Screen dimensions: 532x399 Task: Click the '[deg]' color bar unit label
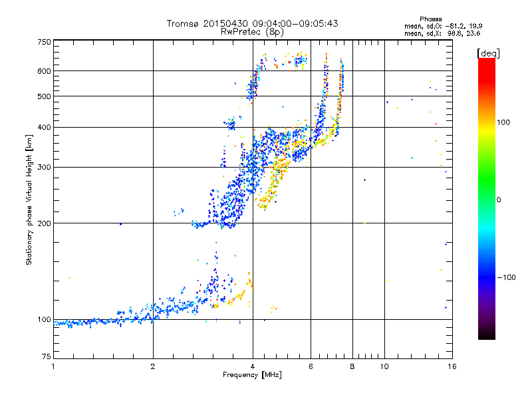tap(489, 53)
